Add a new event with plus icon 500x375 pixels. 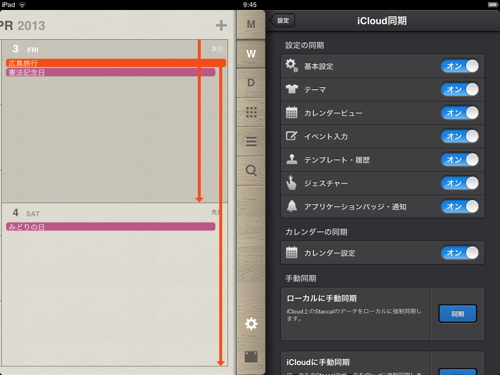pos(221,25)
